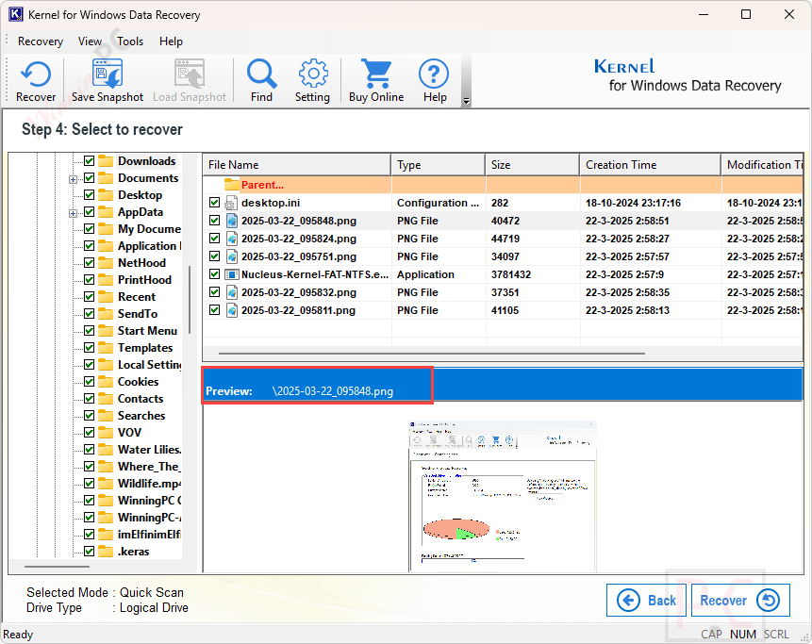Click creation time 18-10-2024 23:17:16

[x=634, y=203]
